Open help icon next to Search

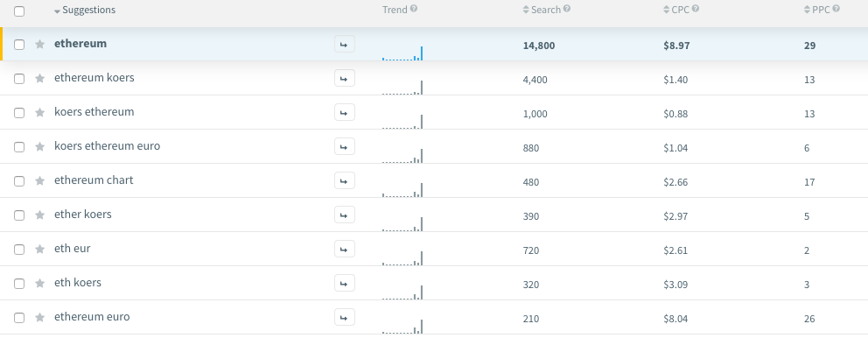(567, 9)
